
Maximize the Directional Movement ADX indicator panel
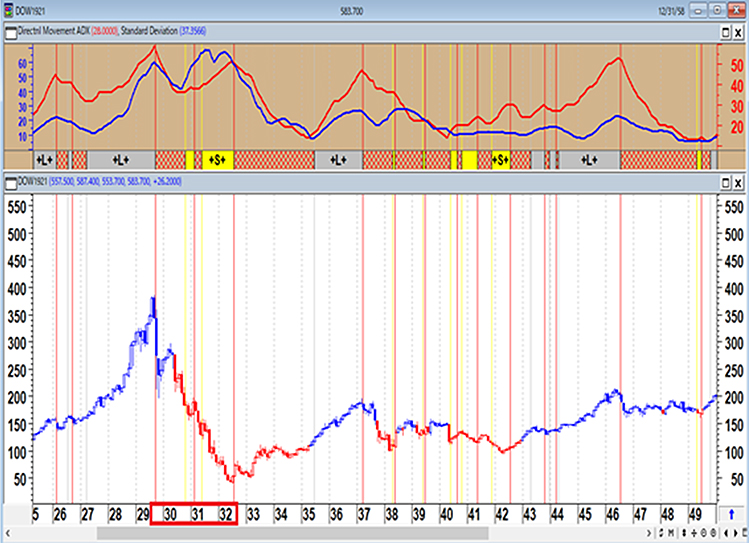click(x=725, y=32)
